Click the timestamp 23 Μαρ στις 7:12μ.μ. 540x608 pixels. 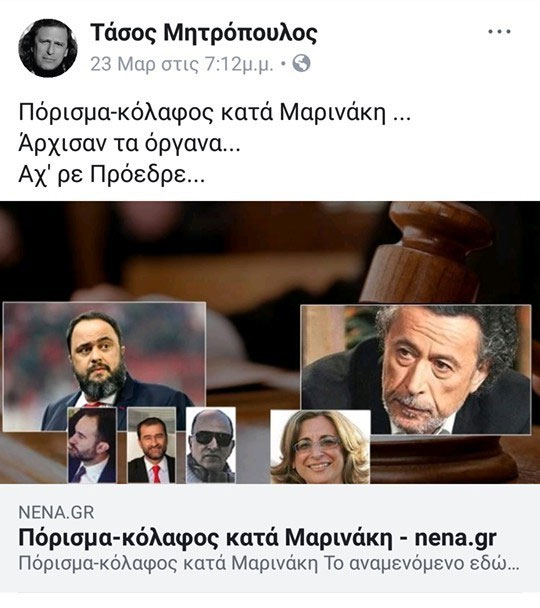(x=182, y=64)
